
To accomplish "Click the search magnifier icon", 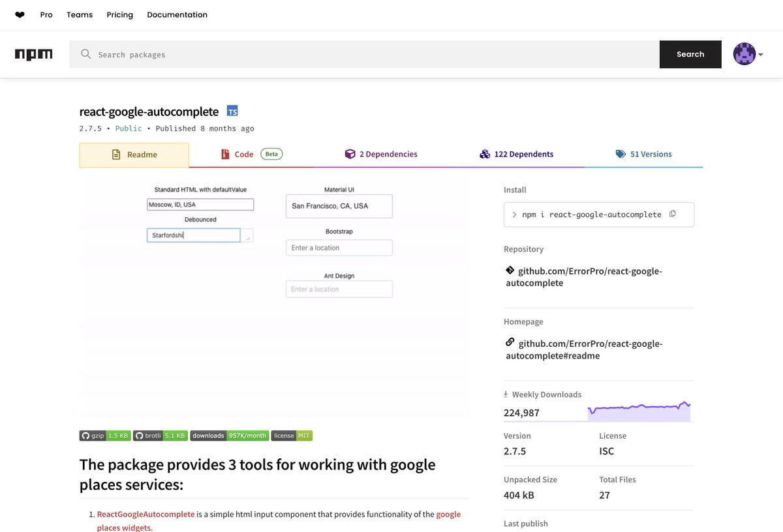I will pos(85,54).
